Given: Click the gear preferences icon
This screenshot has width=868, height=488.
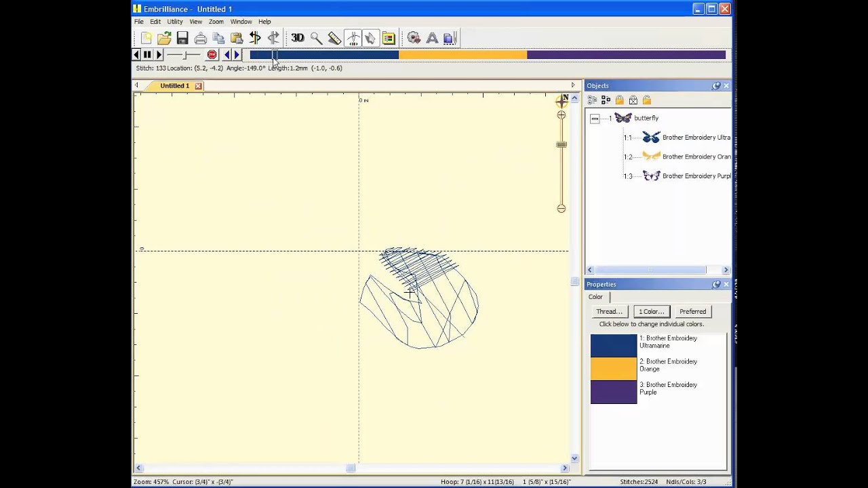Looking at the screenshot, I should 414,38.
